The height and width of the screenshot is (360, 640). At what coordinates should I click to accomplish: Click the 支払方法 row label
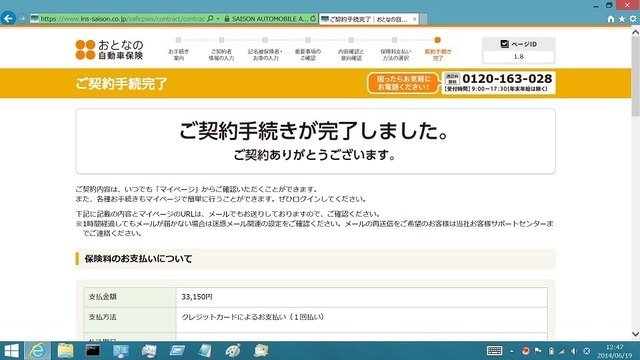pos(102,317)
